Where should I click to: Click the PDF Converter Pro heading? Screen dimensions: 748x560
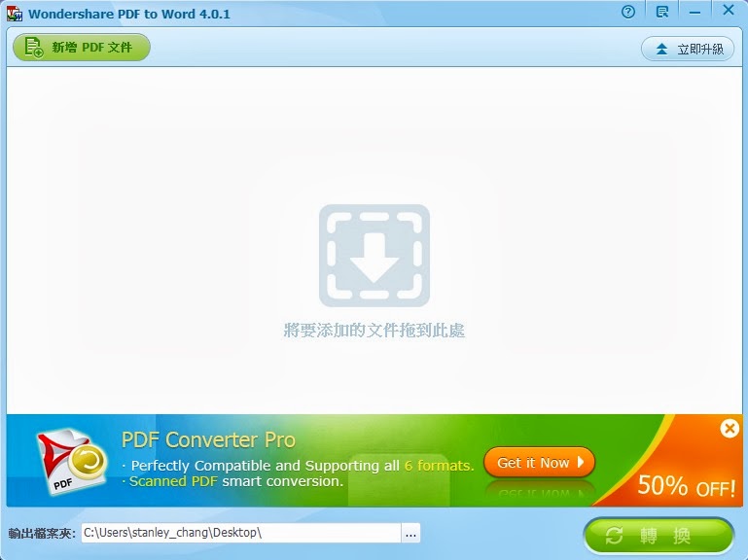pyautogui.click(x=208, y=439)
